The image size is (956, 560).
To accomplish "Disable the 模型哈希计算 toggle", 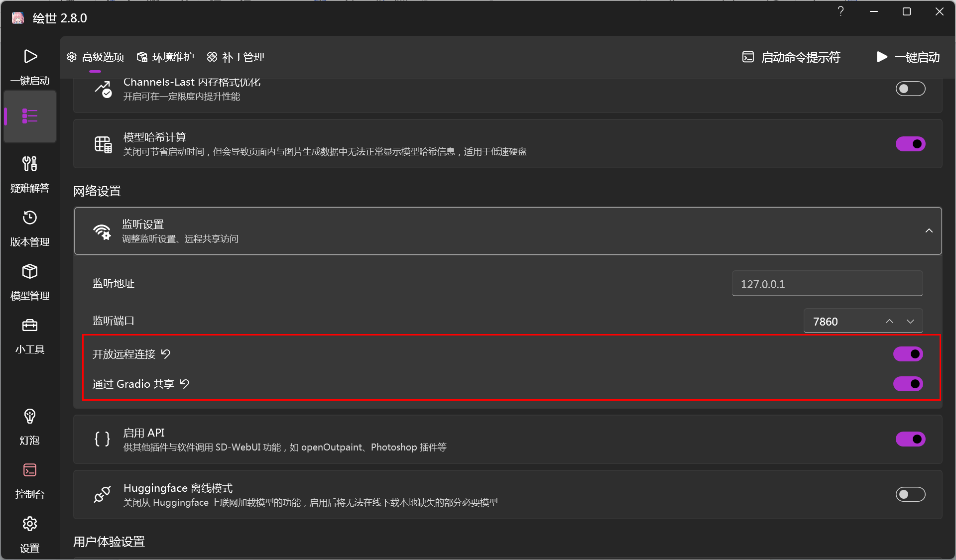I will 910,144.
